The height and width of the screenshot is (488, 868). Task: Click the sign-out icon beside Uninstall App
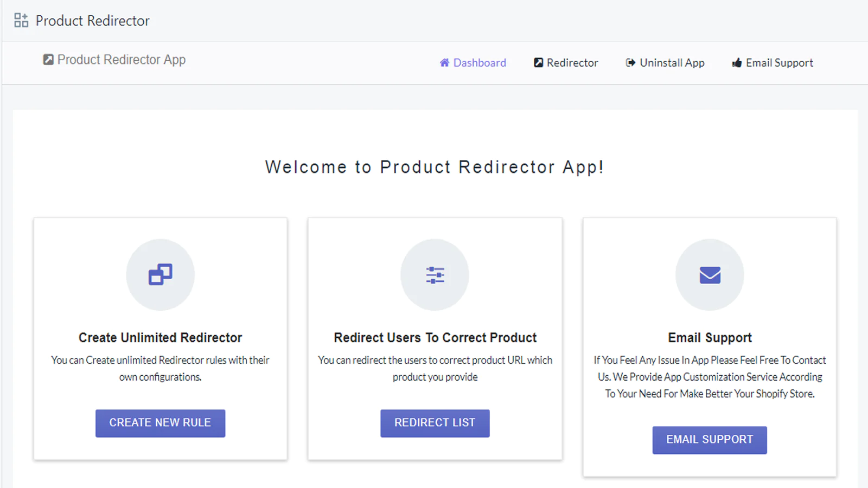click(630, 63)
